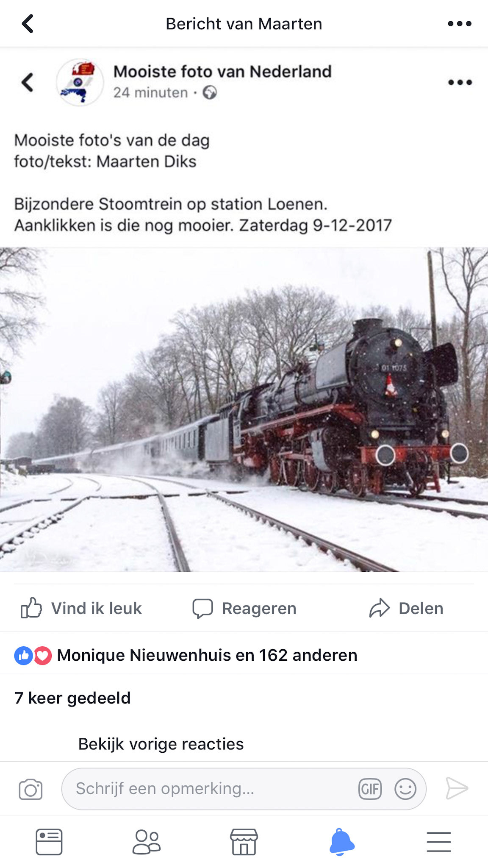Tap Reageren to comment on post
The width and height of the screenshot is (488, 868).
tap(244, 608)
